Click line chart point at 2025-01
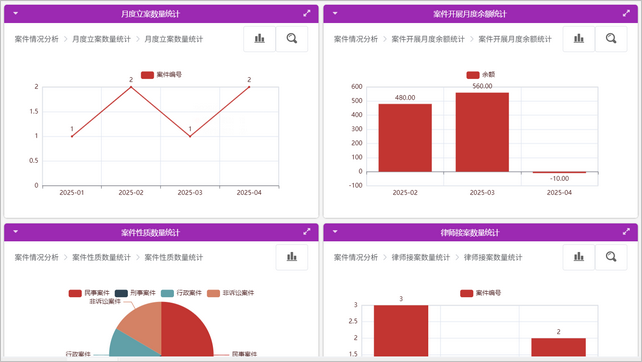The height and width of the screenshot is (362, 642). tap(72, 136)
